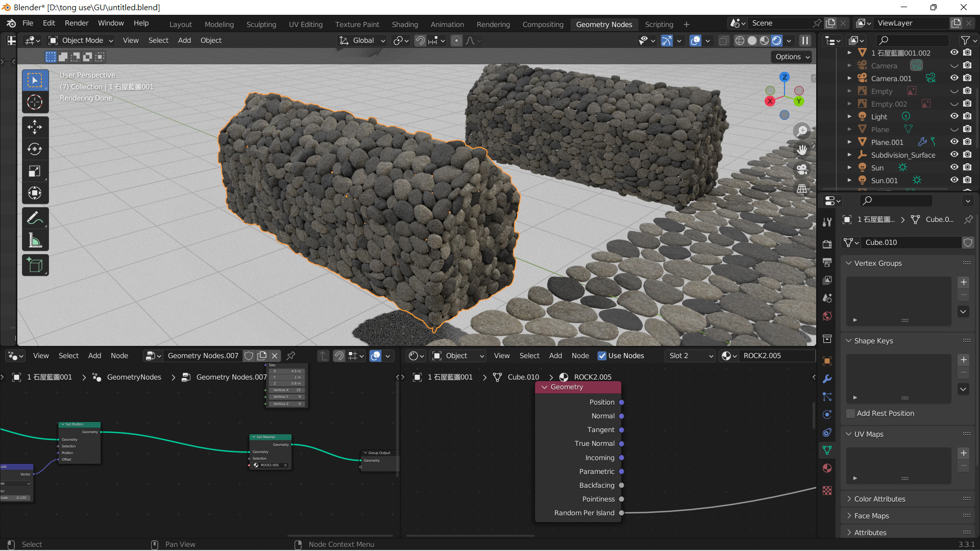
Task: Toggle snapping magnet in viewport header
Action: click(x=420, y=40)
